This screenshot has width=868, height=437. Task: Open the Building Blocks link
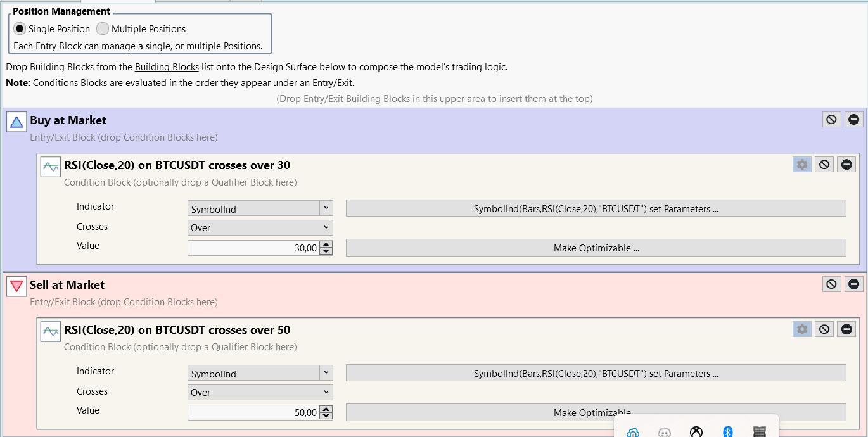pyautogui.click(x=167, y=67)
